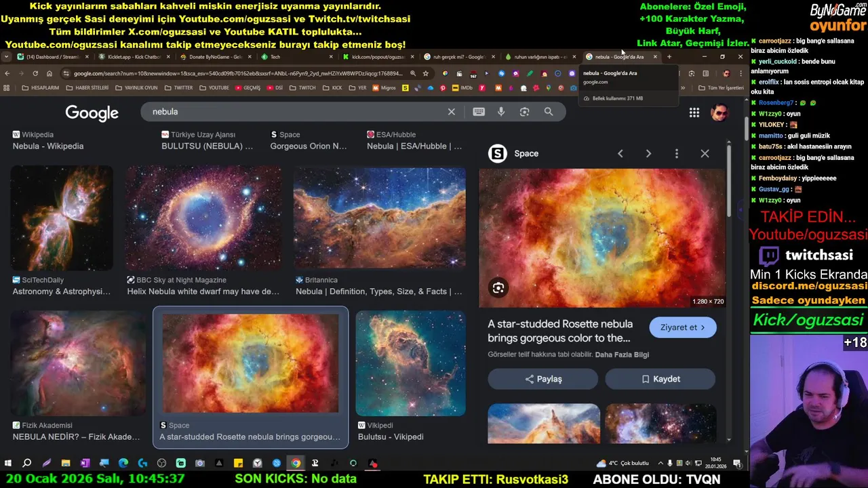
Task: Open the Helix Nebula BBC Sky thumbnail
Action: [203, 218]
